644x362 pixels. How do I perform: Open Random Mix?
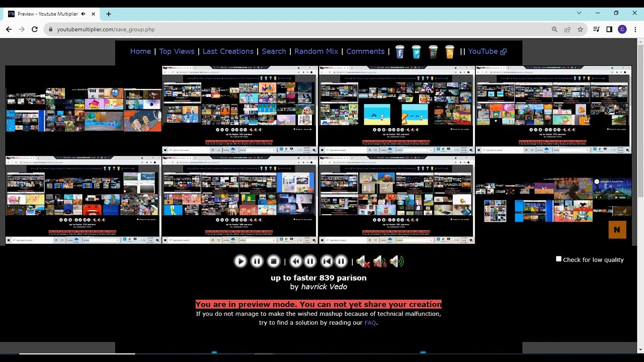coord(316,51)
